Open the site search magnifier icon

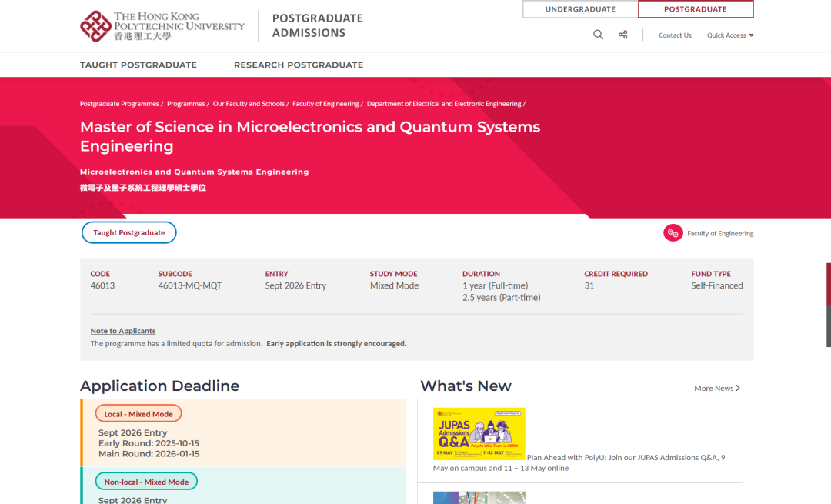(598, 35)
